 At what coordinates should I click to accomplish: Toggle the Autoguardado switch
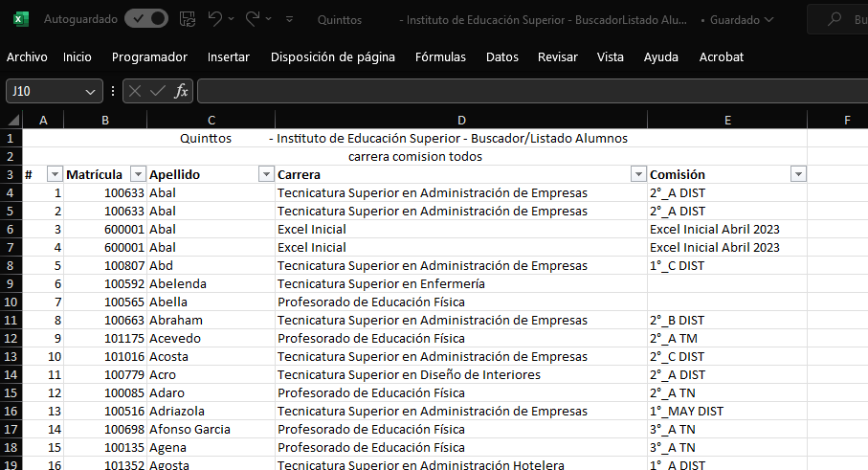click(146, 19)
